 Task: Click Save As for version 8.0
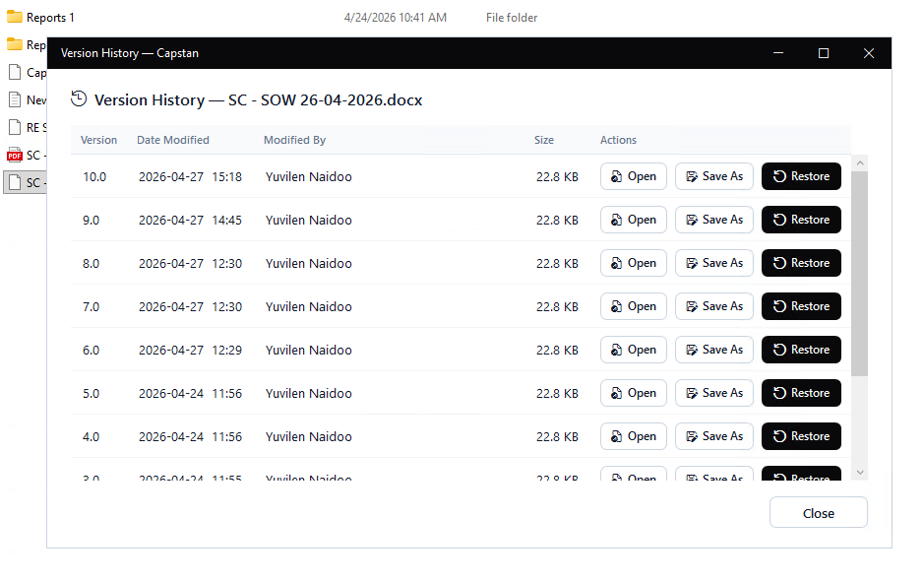pos(714,264)
